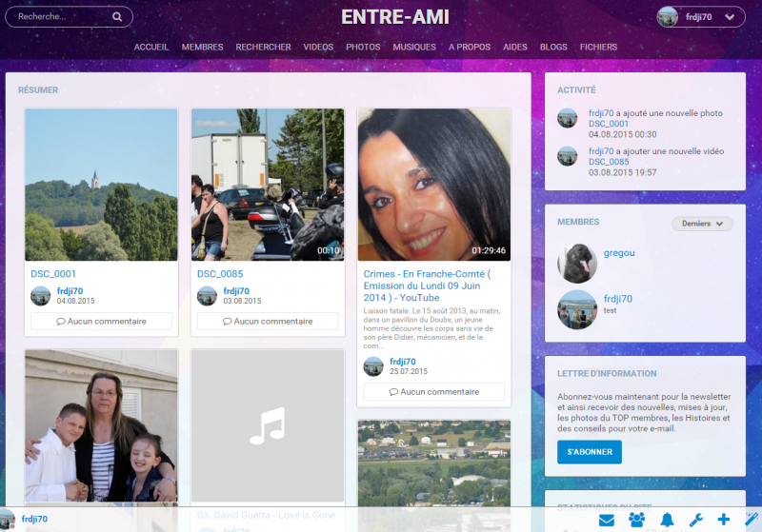Click frdji70 author link under DSC_0001 card
The width and height of the screenshot is (762, 532).
click(x=70, y=291)
